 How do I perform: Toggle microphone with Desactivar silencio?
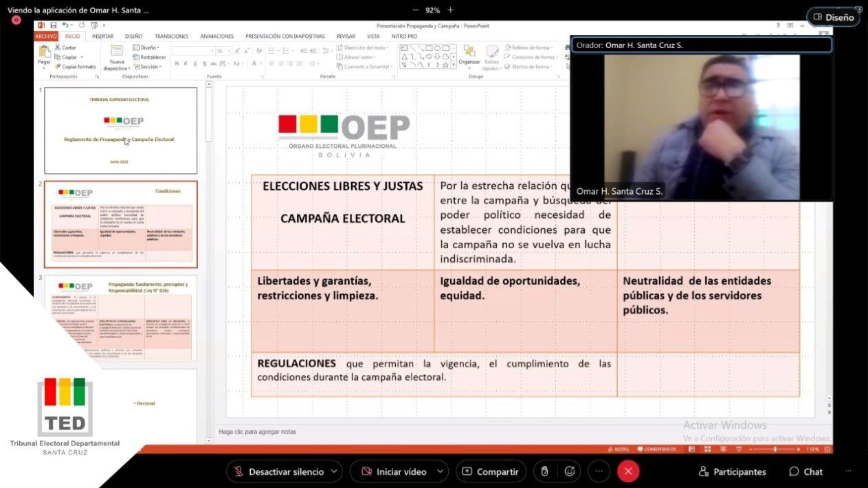tap(279, 472)
